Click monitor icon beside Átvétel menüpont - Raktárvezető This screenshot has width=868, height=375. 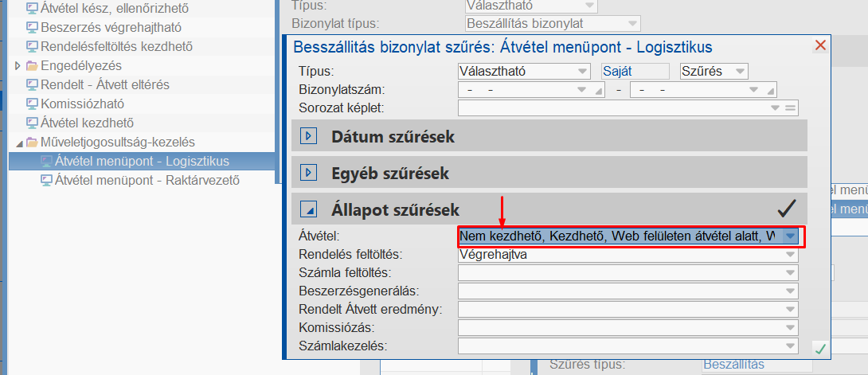click(46, 180)
